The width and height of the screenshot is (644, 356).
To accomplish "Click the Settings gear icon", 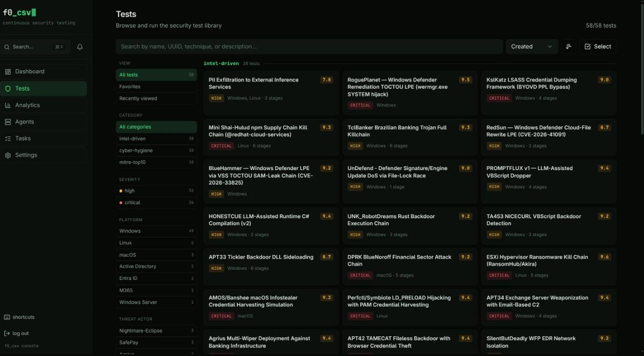I will 8,155.
